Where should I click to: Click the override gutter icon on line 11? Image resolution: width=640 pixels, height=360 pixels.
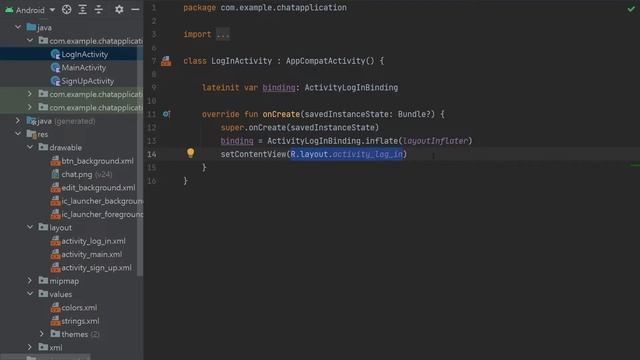[166, 114]
